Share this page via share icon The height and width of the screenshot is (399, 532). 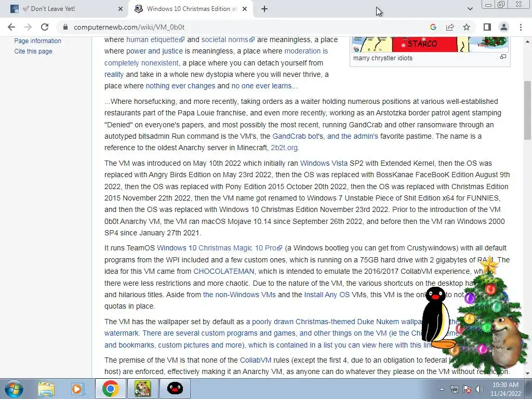point(450,27)
